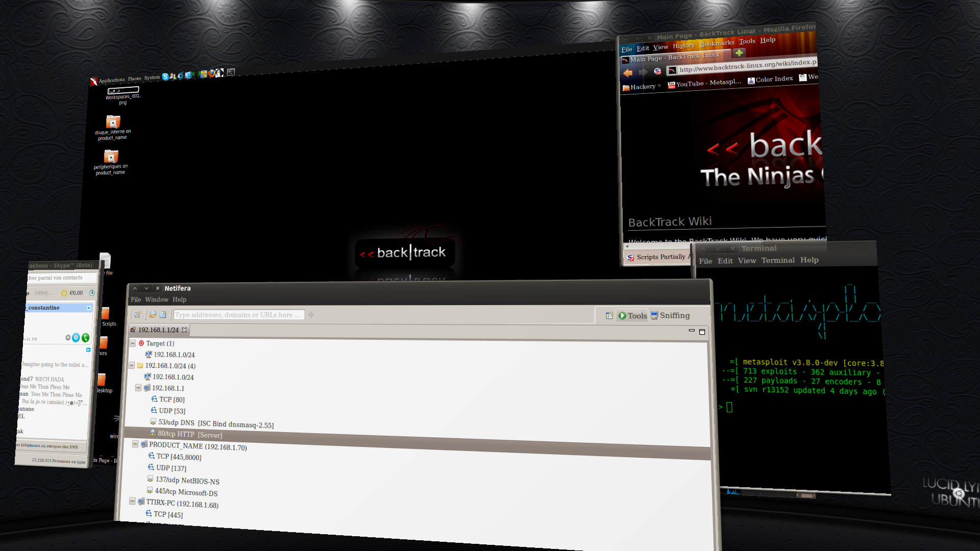Click Netifera address input field
Image resolution: width=980 pixels, height=551 pixels.
239,315
